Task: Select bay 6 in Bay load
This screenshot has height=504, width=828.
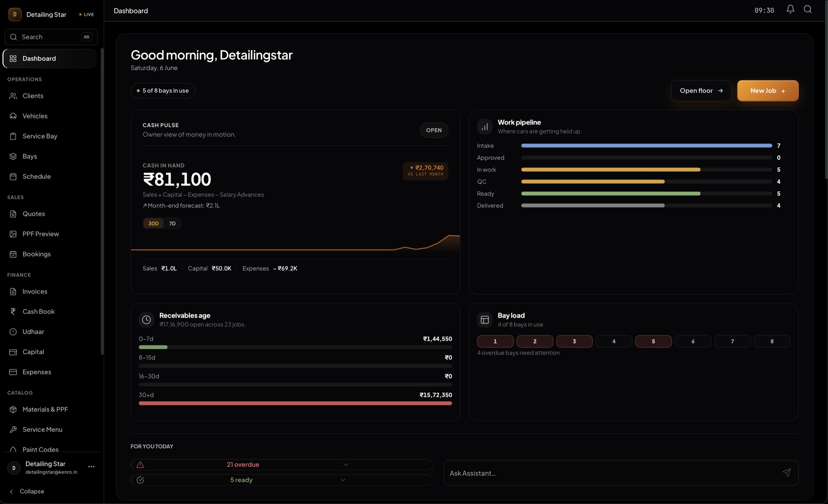Action: (x=693, y=341)
